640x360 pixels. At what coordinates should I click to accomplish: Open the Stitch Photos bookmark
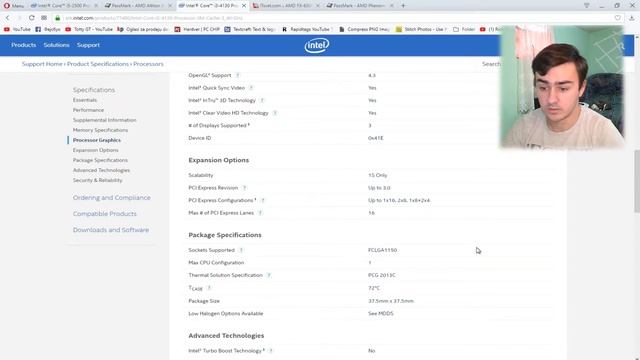[x=421, y=29]
